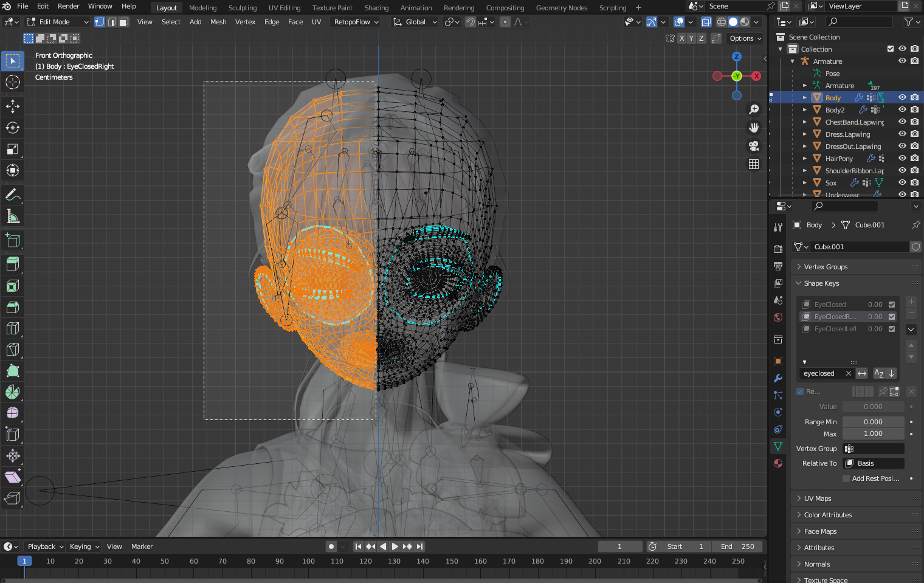The image size is (924, 583).
Task: Select the Rotate tool in left toolbar
Action: tap(13, 128)
